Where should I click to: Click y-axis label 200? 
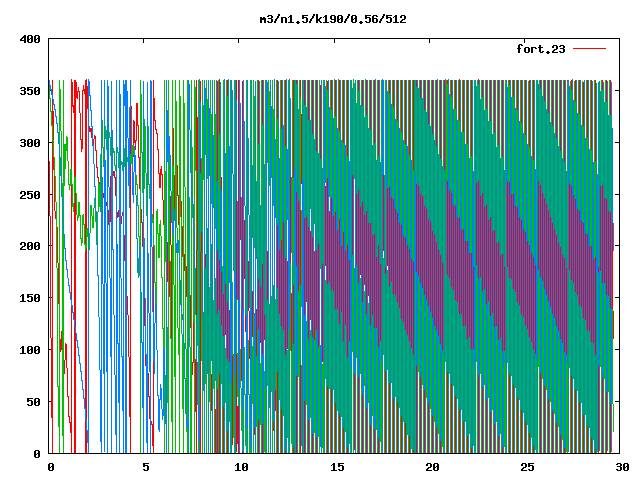[x=30, y=246]
